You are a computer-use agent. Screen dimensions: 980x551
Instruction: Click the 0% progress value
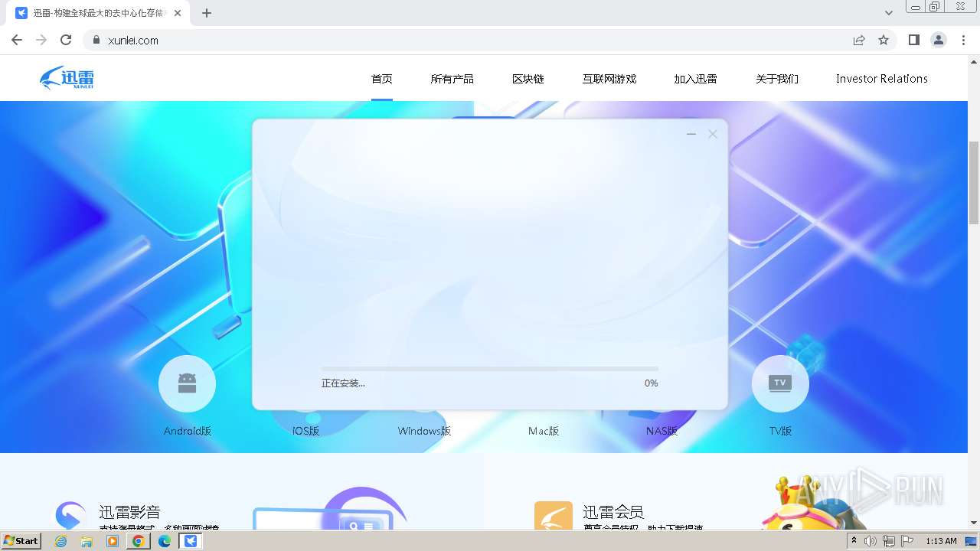pyautogui.click(x=651, y=383)
